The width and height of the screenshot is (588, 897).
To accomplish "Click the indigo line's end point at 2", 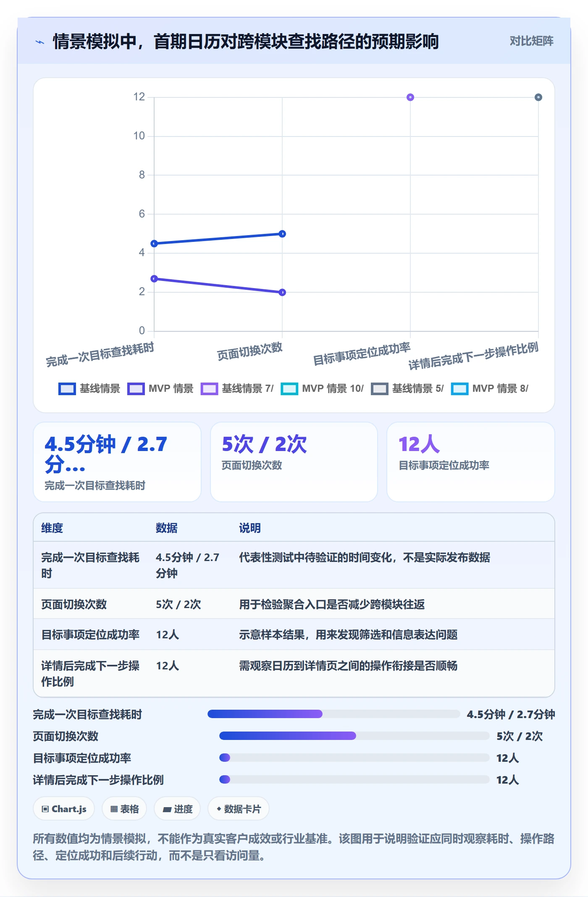I will point(282,292).
